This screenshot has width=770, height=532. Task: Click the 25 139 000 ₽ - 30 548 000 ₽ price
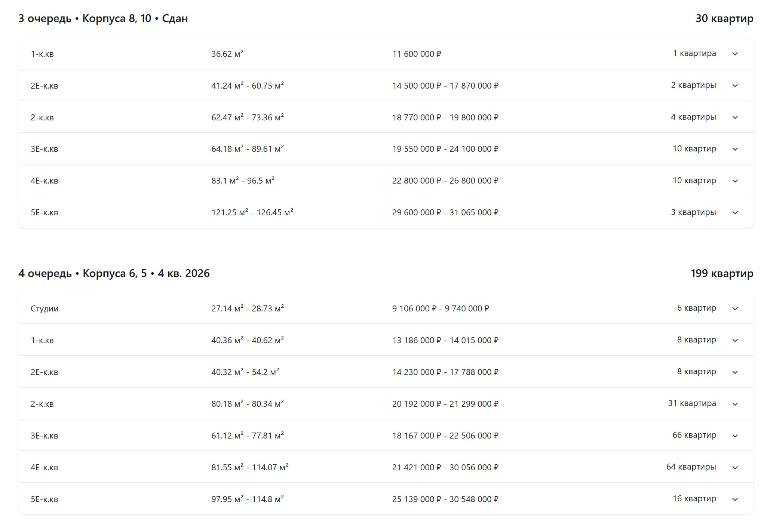[x=445, y=499]
